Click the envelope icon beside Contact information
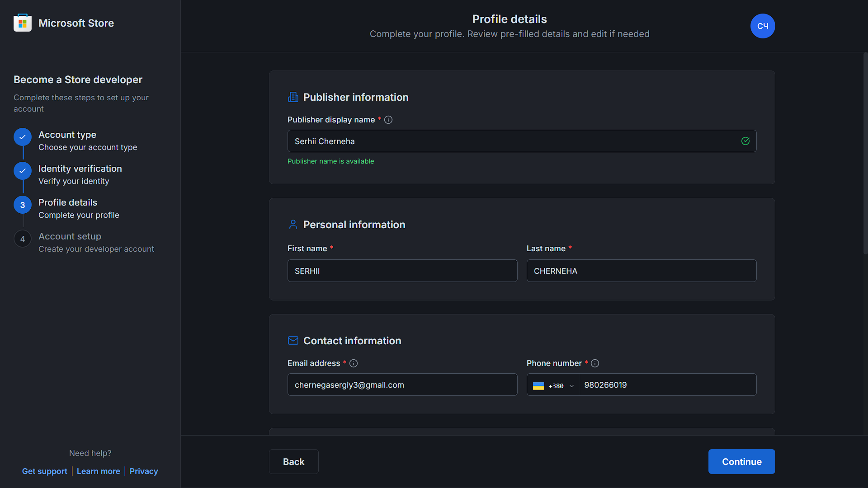The image size is (868, 488). coord(293,340)
